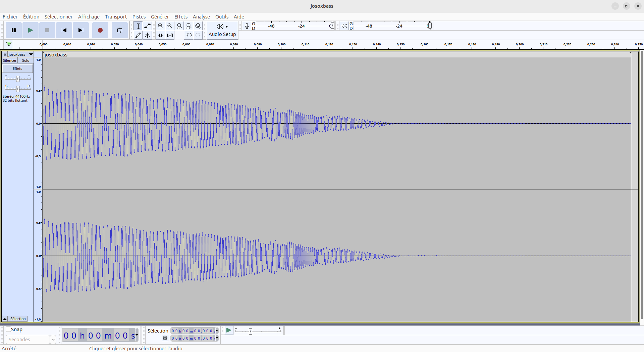This screenshot has width=644, height=352.
Task: Click the Trim audio outside selection icon
Action: tap(160, 35)
